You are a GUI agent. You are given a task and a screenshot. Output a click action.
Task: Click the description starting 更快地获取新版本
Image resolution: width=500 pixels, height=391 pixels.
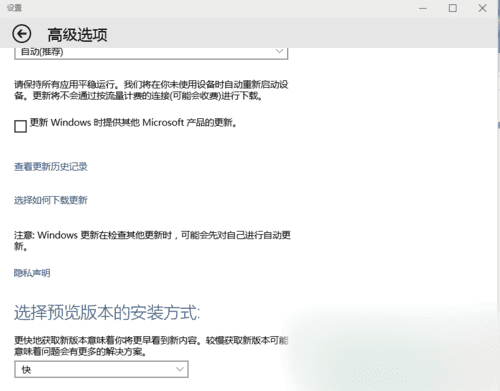point(151,346)
